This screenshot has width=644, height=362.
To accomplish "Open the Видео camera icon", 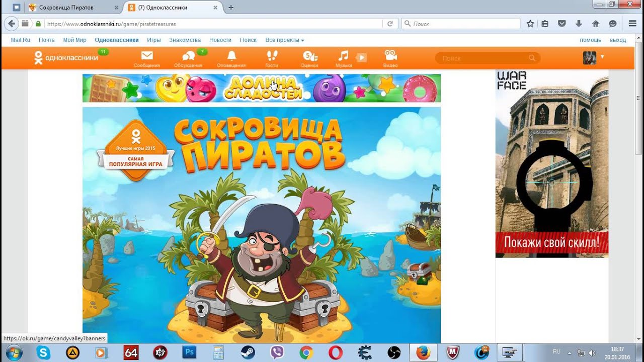I will click(390, 58).
